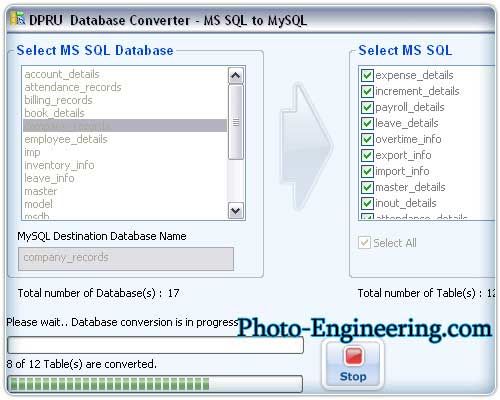Select the highlighted company_records row
The height and width of the screenshot is (400, 500).
pyautogui.click(x=125, y=126)
